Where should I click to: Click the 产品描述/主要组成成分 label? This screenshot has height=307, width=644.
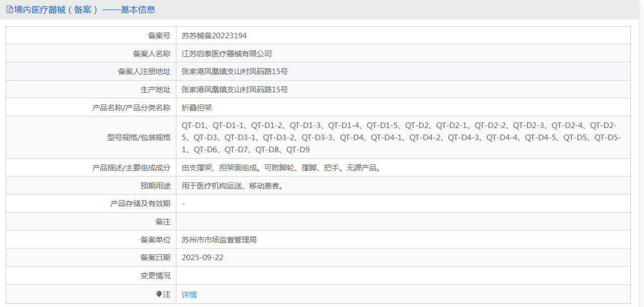(132, 168)
